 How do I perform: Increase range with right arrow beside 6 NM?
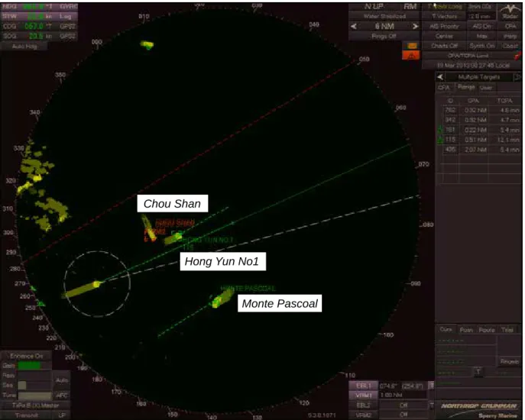tap(415, 26)
